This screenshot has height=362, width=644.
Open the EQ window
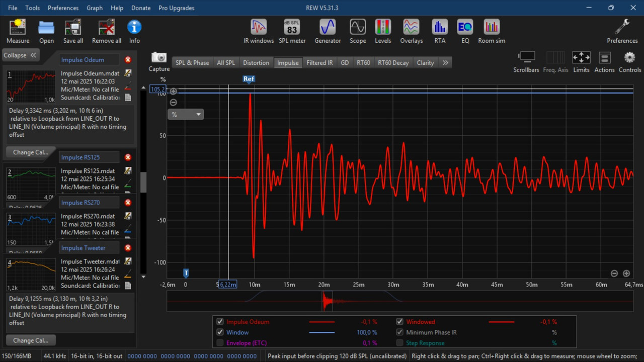[x=465, y=31]
